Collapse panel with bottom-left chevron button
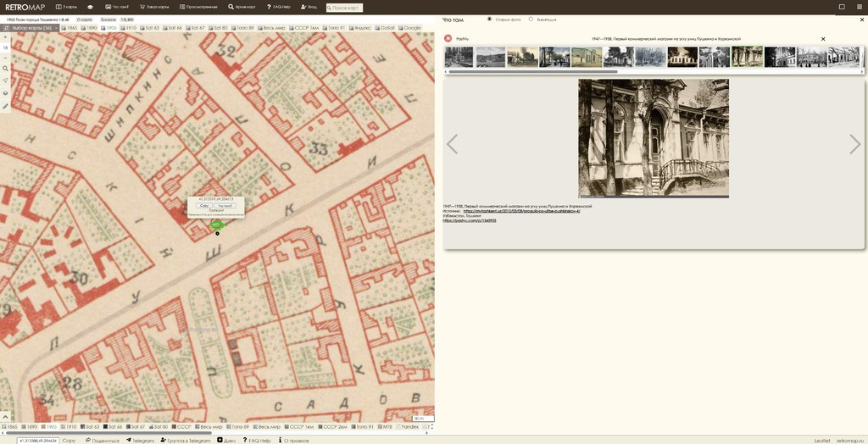Screen dimensions: 868x444 pos(5,417)
